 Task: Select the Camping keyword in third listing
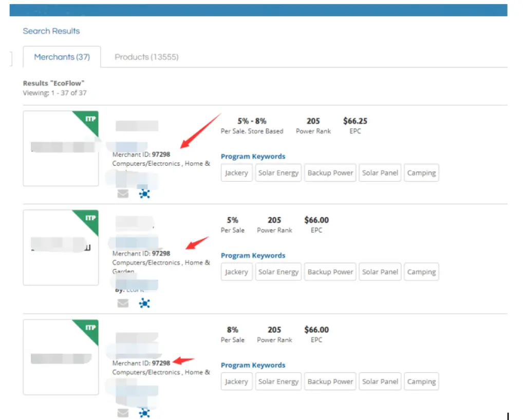(x=421, y=381)
